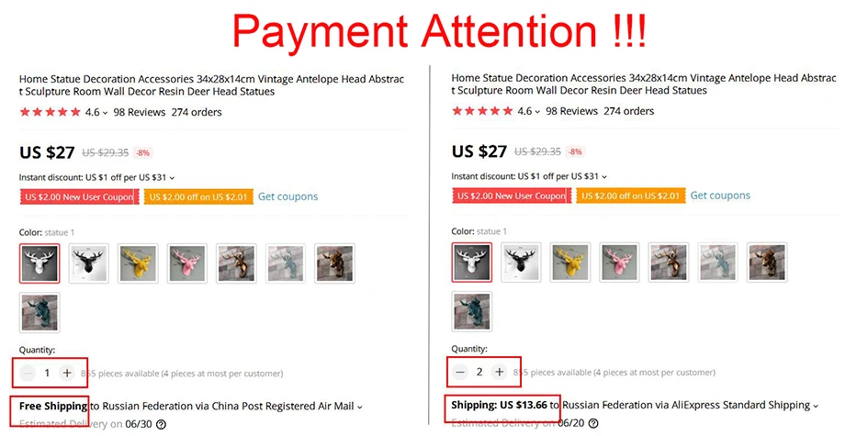The image size is (868, 436).
Task: Click the plus quantity button in right panel
Action: pyautogui.click(x=500, y=372)
